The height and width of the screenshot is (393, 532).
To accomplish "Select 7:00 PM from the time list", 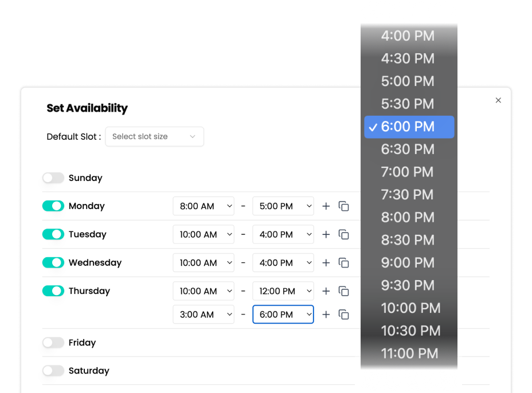I will [408, 172].
